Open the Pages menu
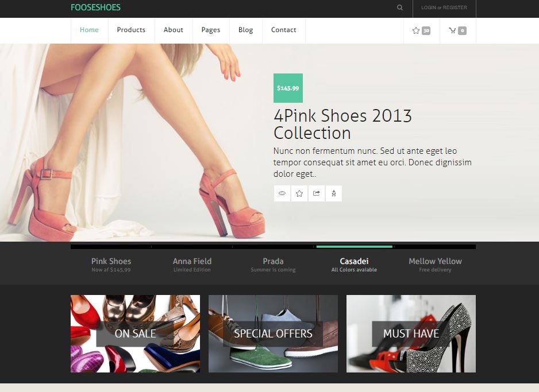This screenshot has height=392, width=539. tap(211, 30)
